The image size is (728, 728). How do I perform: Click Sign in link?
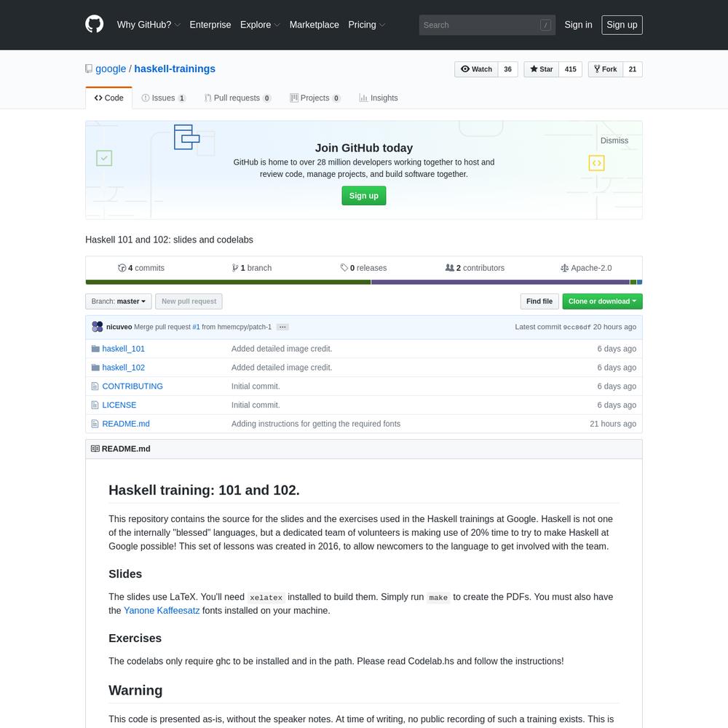coord(578,25)
